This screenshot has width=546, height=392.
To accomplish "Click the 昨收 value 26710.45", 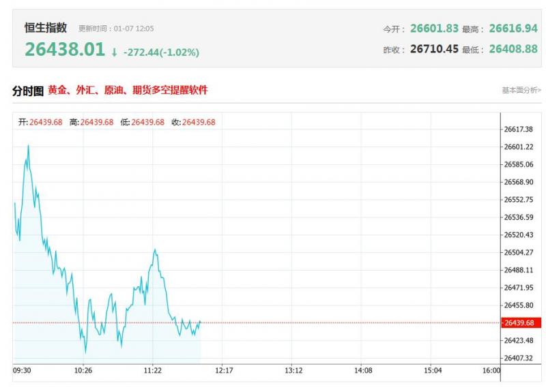I will (433, 49).
